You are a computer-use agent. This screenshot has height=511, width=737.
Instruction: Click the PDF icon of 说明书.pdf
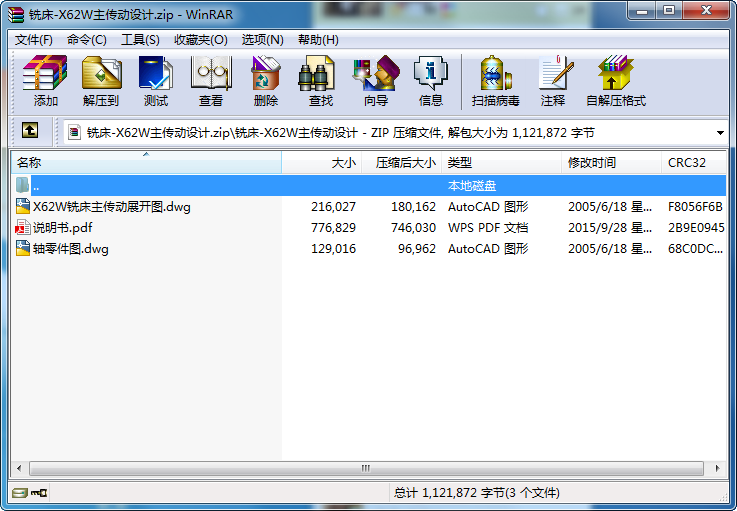point(23,227)
